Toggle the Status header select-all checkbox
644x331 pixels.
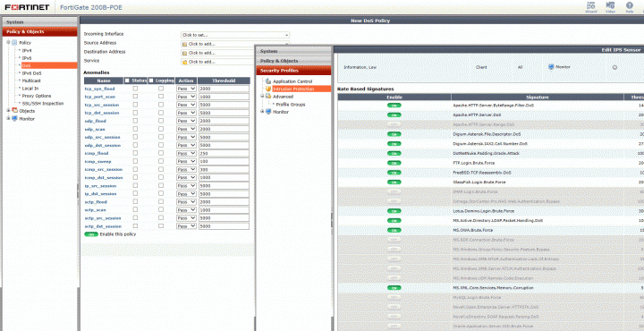point(127,81)
